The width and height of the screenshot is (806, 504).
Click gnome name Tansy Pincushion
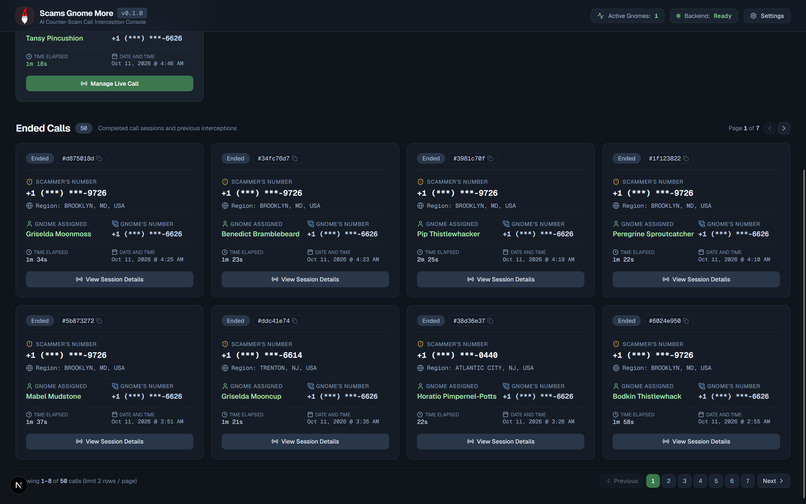pyautogui.click(x=54, y=38)
